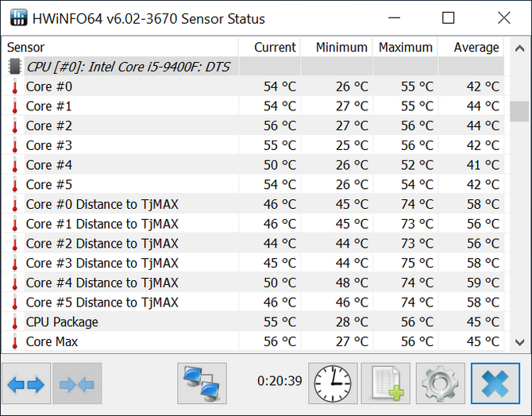This screenshot has width=532, height=416.
Task: Select the Core #4 sensor row label
Action: click(x=49, y=165)
